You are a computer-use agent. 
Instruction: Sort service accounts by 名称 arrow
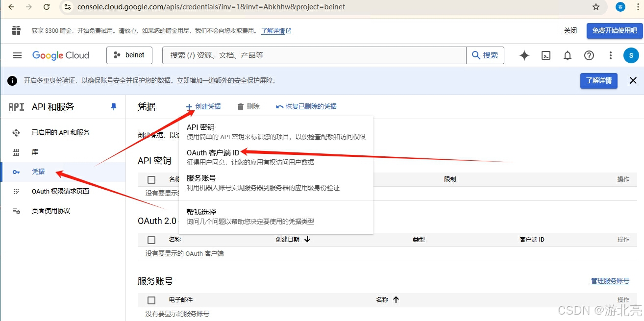396,299
